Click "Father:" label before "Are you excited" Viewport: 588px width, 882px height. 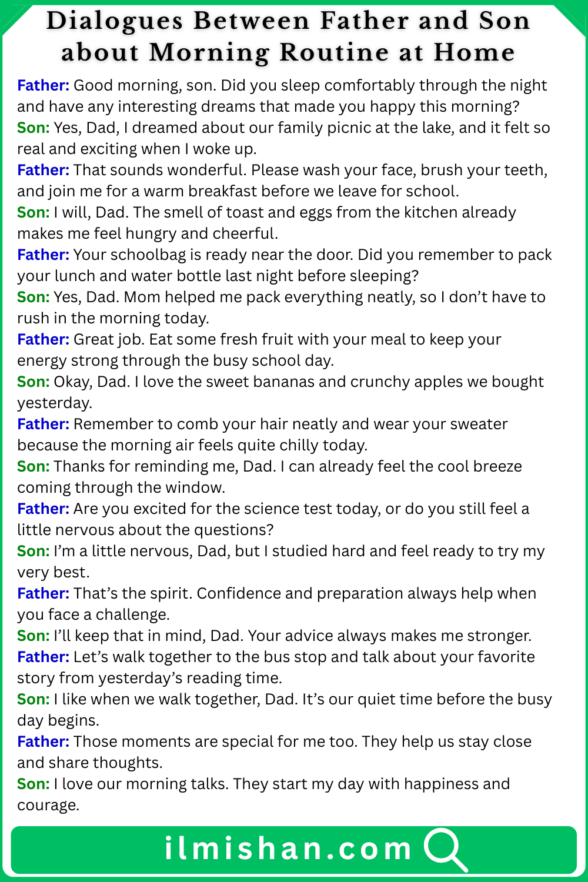pyautogui.click(x=44, y=509)
